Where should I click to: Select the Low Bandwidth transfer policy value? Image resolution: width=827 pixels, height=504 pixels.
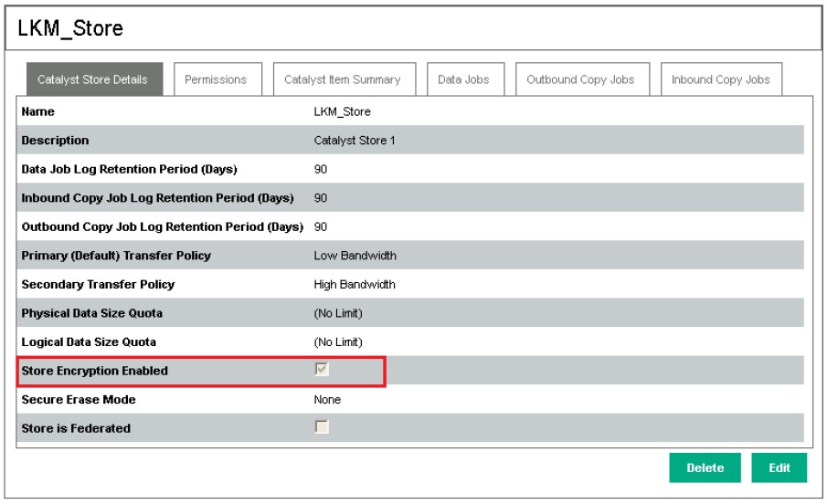(x=355, y=256)
